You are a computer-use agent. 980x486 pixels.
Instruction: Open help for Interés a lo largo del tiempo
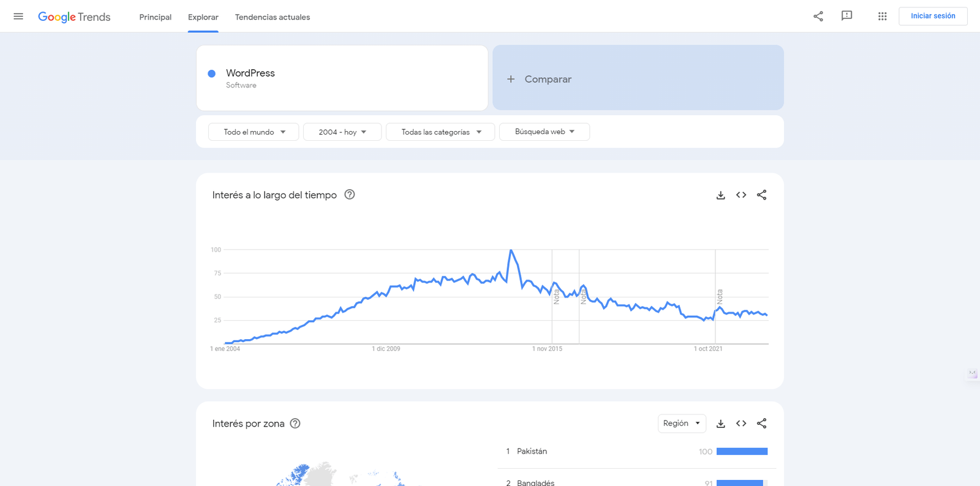coord(350,195)
